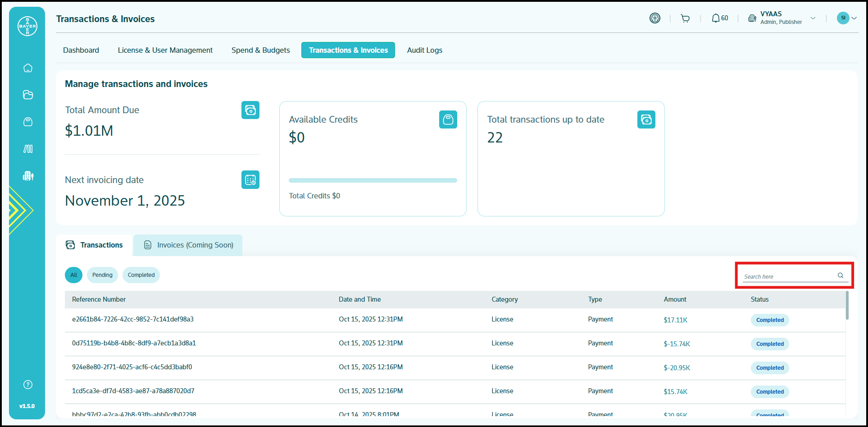
Task: Click the next invoicing date calendar icon
Action: [x=250, y=180]
